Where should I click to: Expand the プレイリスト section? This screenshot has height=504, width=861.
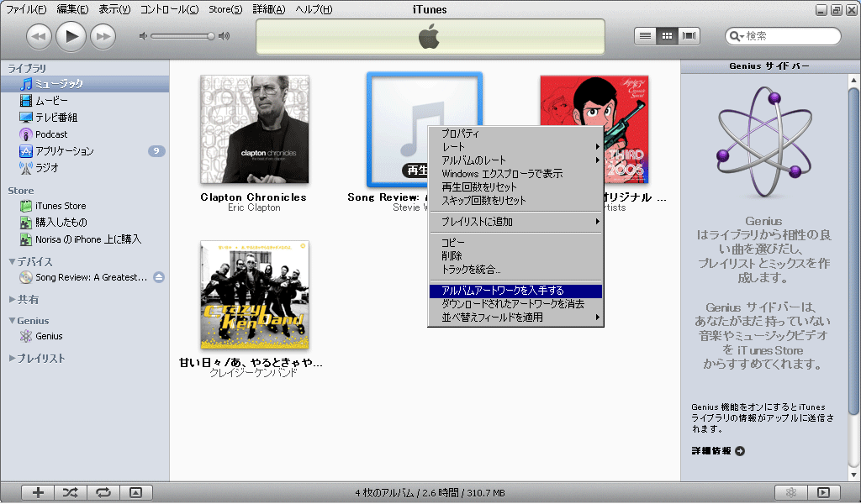(12, 359)
